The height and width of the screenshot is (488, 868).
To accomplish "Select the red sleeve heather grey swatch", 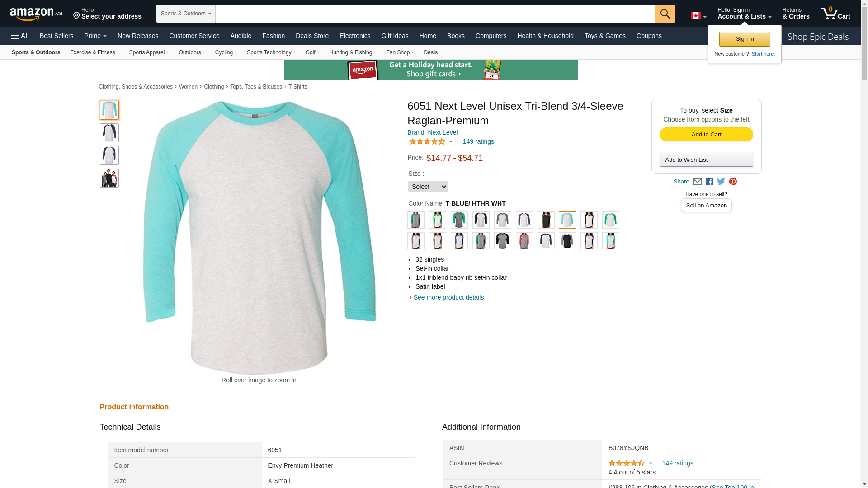I will 524,241.
